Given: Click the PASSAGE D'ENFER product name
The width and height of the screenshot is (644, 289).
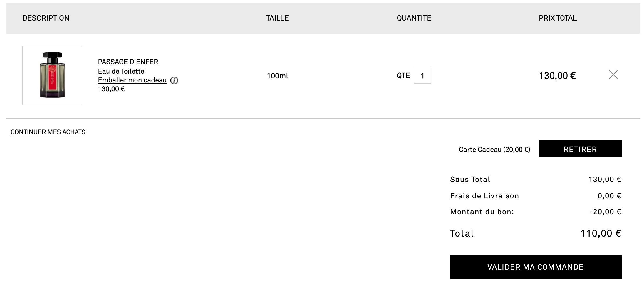Looking at the screenshot, I should (x=128, y=62).
